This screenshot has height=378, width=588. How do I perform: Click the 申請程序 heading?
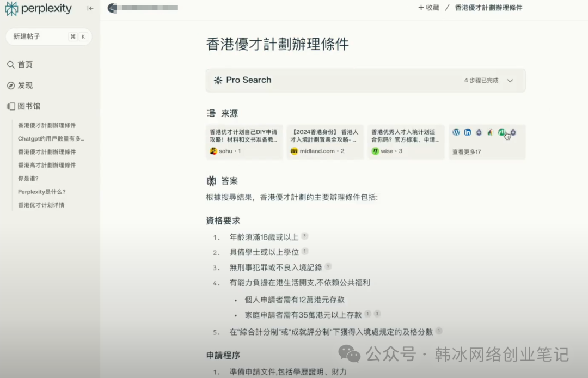click(x=223, y=355)
